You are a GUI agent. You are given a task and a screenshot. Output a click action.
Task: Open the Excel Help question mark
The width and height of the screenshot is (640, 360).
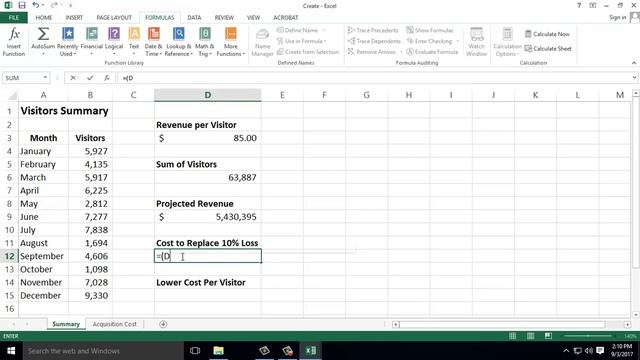(579, 5)
